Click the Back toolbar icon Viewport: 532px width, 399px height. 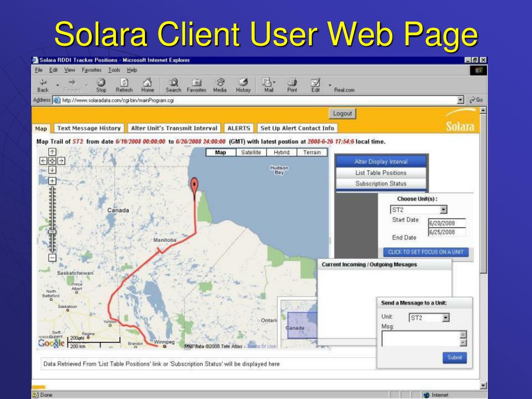coord(43,85)
